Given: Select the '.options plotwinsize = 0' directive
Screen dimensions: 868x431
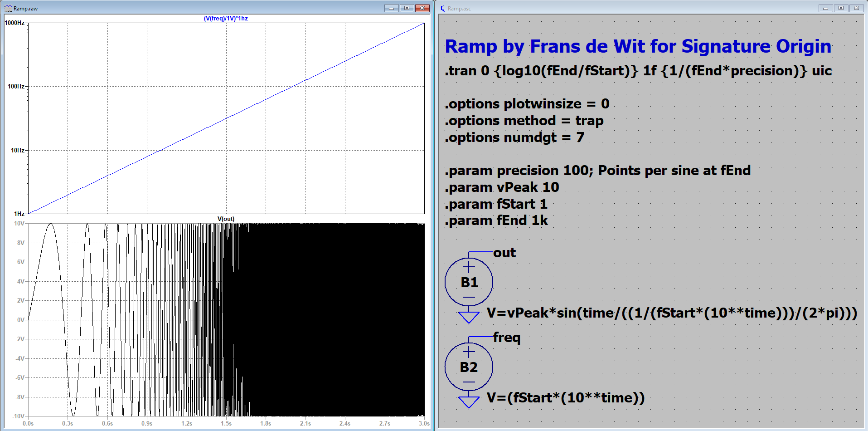Looking at the screenshot, I should click(527, 104).
